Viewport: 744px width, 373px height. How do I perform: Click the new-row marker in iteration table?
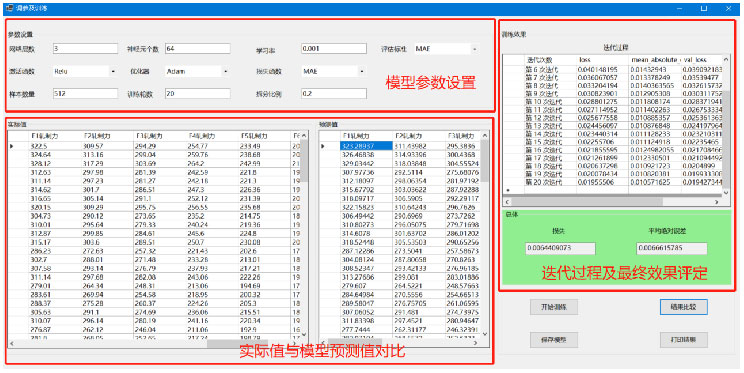pyautogui.click(x=508, y=190)
